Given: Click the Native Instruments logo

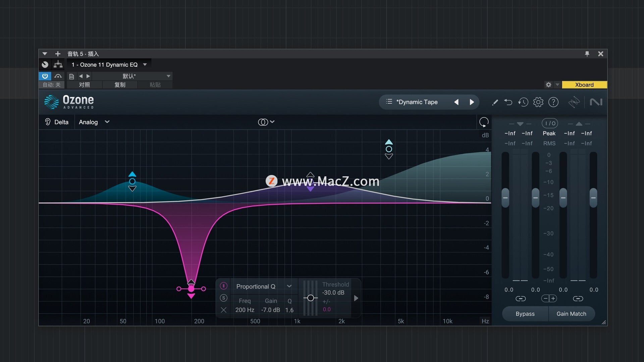Looking at the screenshot, I should 596,102.
